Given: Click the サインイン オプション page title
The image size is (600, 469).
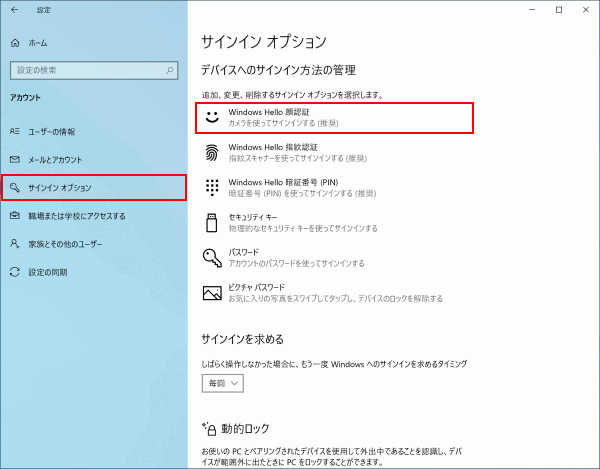Looking at the screenshot, I should tap(264, 41).
